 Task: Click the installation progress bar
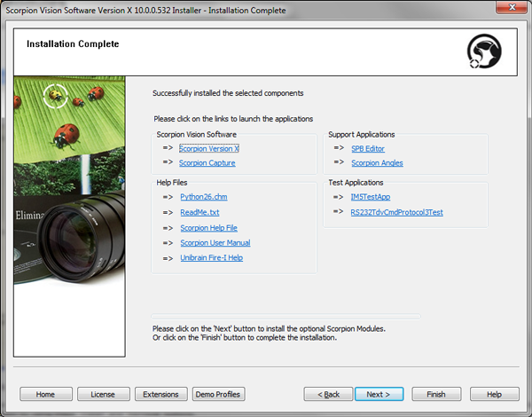pyautogui.click(x=286, y=317)
